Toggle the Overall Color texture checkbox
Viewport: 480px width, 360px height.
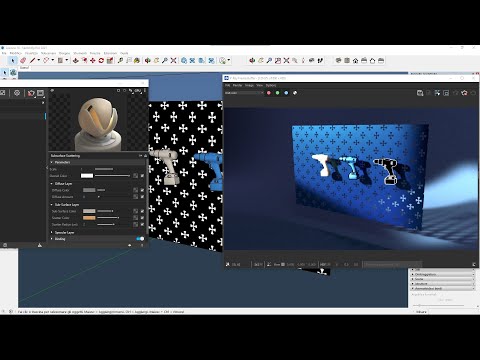[x=142, y=176]
